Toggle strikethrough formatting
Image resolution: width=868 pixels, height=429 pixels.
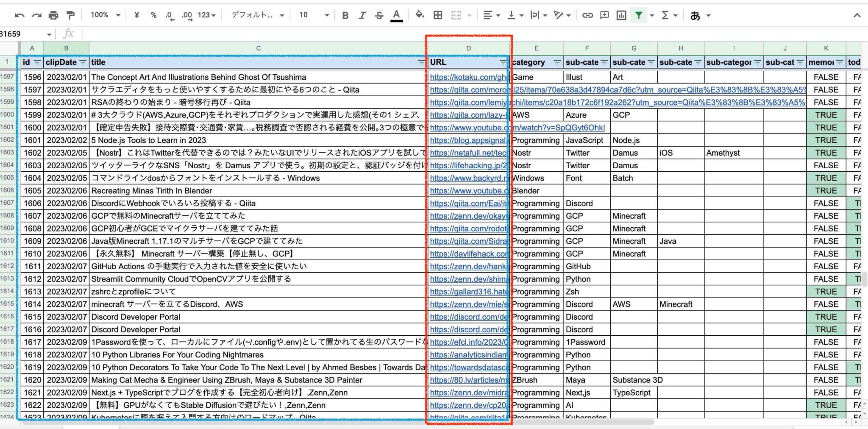click(x=378, y=15)
